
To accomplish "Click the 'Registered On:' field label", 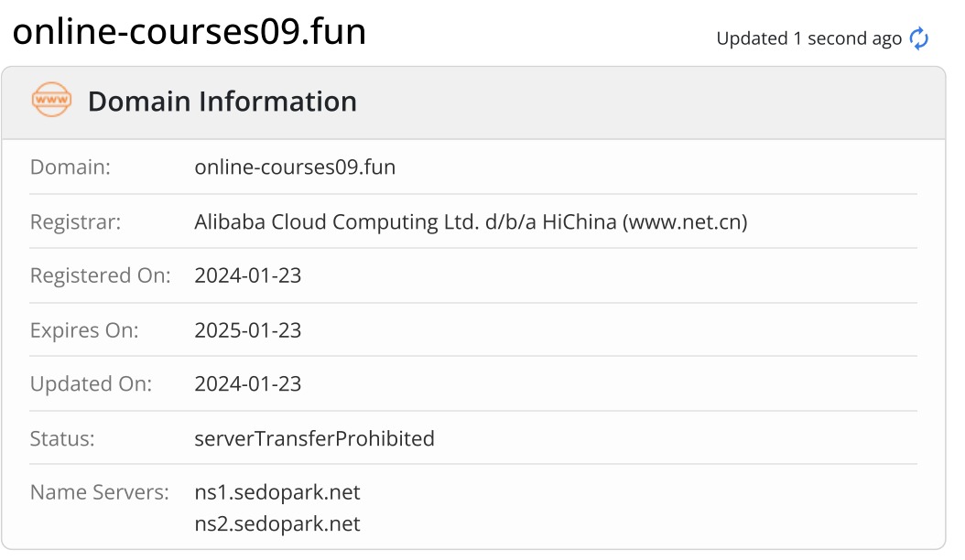I will [101, 275].
